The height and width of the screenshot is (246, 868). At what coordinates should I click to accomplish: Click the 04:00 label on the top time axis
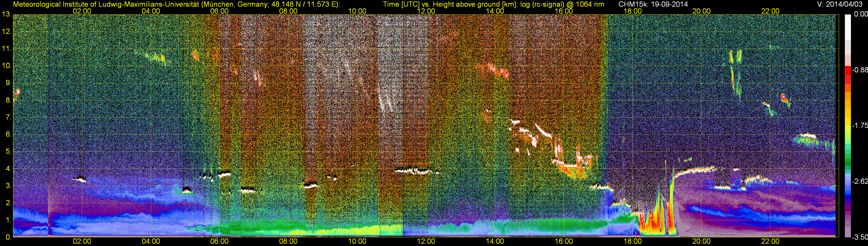(x=151, y=11)
